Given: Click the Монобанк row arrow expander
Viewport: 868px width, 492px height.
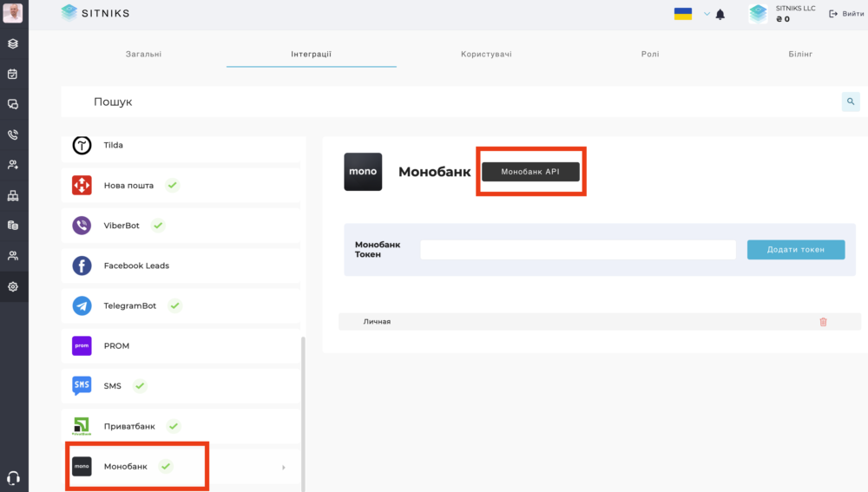Looking at the screenshot, I should tap(284, 468).
